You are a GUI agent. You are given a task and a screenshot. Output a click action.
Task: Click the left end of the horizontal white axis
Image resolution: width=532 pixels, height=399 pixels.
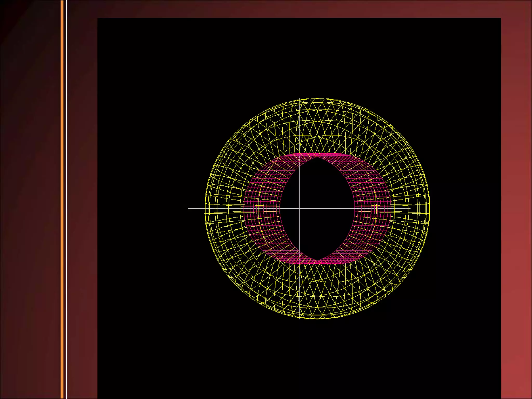click(189, 208)
